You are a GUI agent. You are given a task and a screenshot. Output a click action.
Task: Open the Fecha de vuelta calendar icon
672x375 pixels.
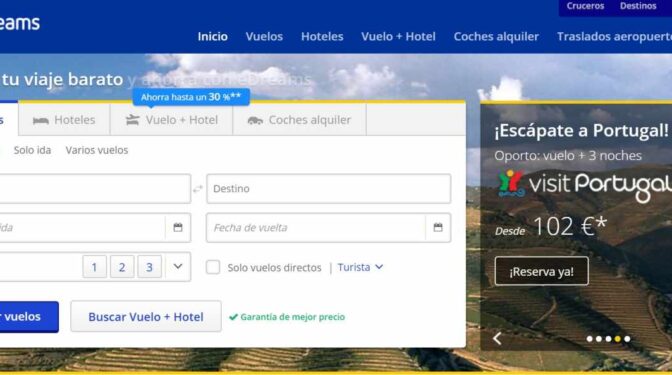pos(438,227)
